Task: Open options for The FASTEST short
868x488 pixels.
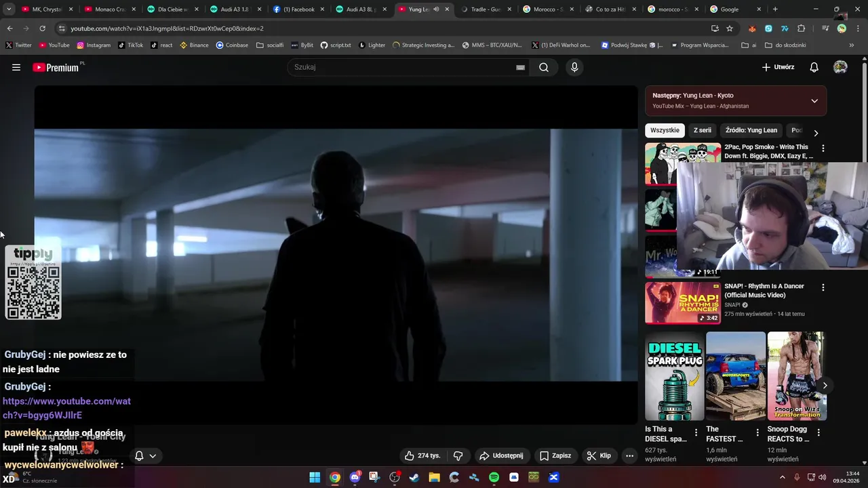Action: point(757,432)
